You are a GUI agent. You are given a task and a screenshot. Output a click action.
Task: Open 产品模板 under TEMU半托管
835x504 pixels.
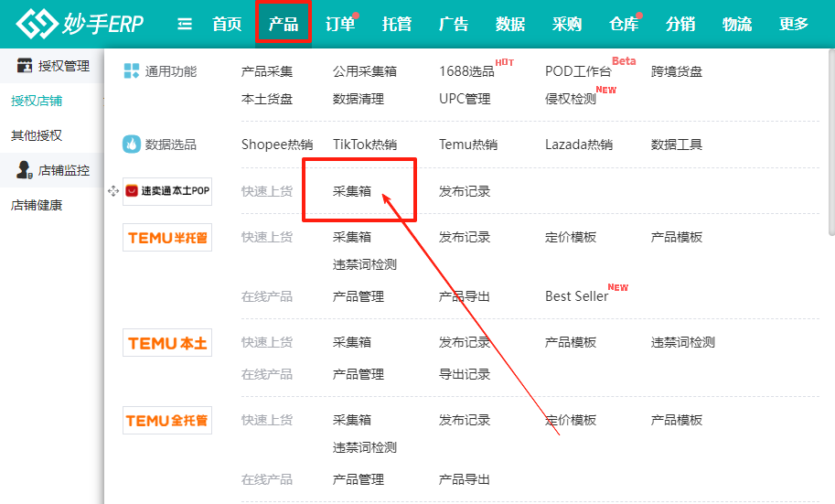676,237
